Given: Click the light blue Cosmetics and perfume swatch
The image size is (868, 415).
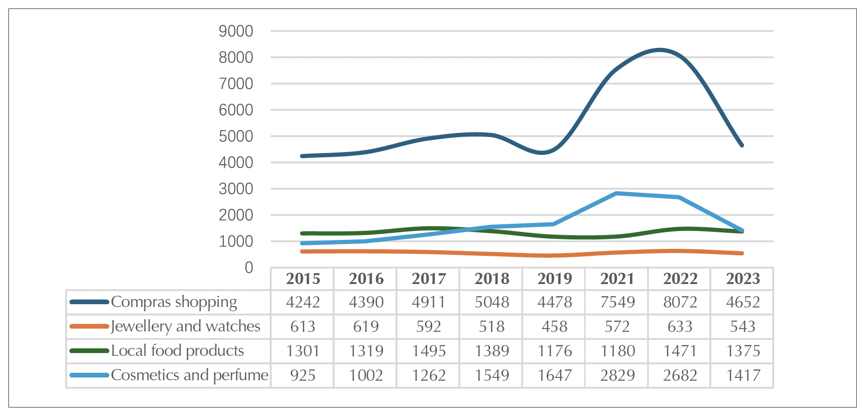Looking at the screenshot, I should click(89, 375).
